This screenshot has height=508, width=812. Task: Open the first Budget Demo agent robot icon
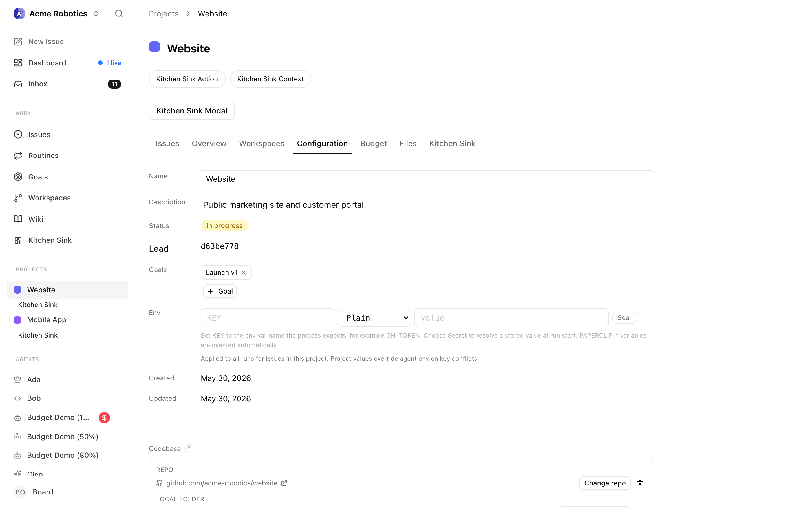[17, 418]
